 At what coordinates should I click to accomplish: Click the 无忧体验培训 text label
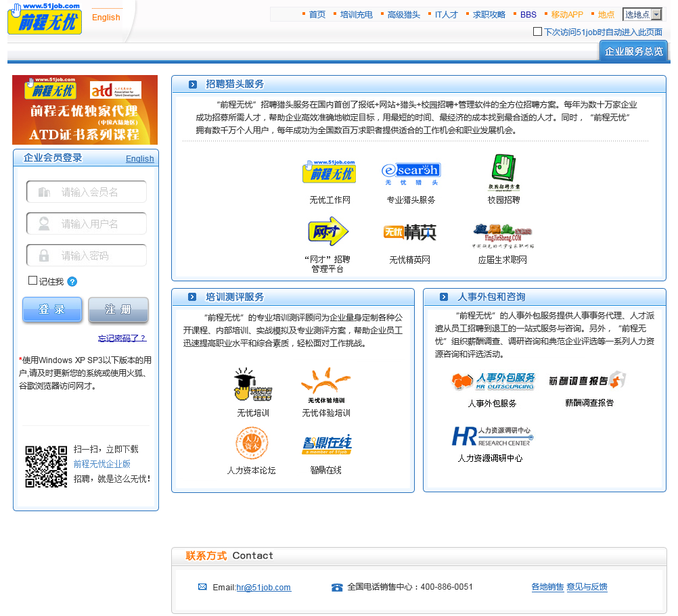(326, 413)
